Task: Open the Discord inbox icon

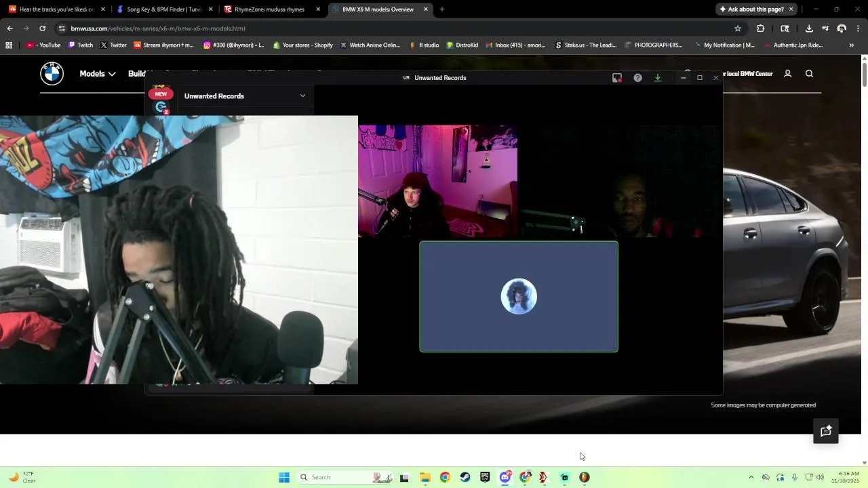Action: coord(617,78)
